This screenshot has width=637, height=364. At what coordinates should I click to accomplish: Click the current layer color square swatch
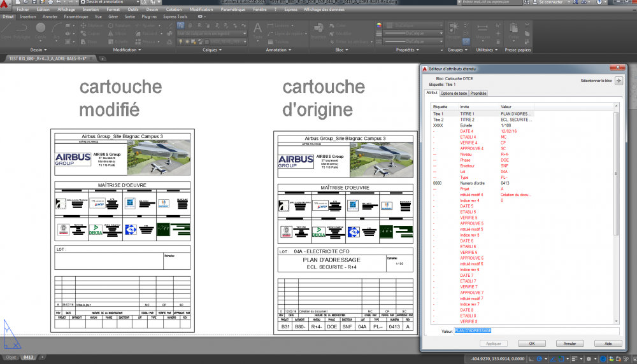(207, 42)
